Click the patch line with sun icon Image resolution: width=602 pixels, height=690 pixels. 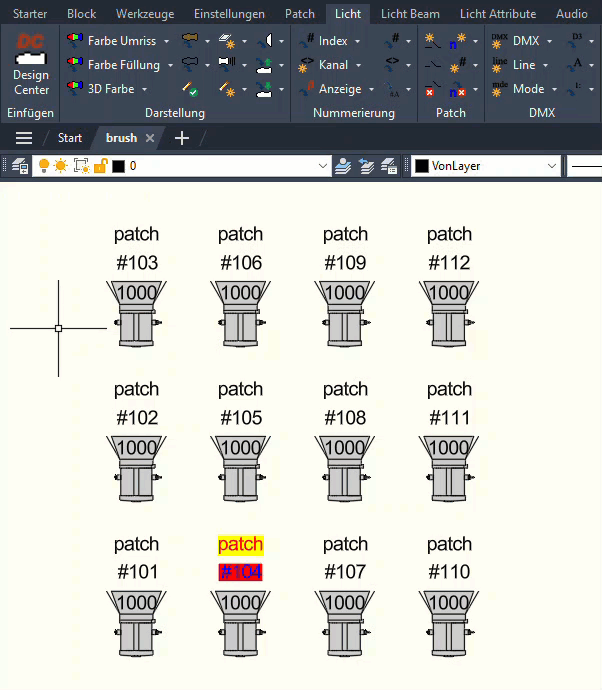tap(432, 40)
